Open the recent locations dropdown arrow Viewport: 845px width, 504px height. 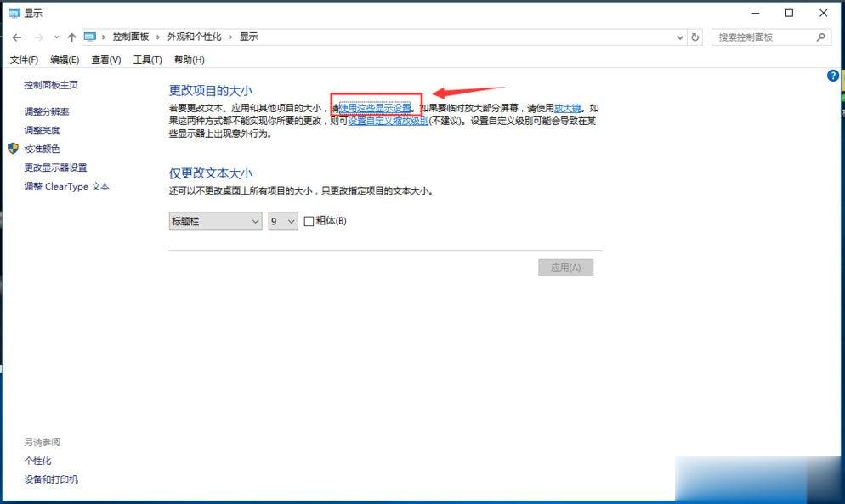[57, 37]
